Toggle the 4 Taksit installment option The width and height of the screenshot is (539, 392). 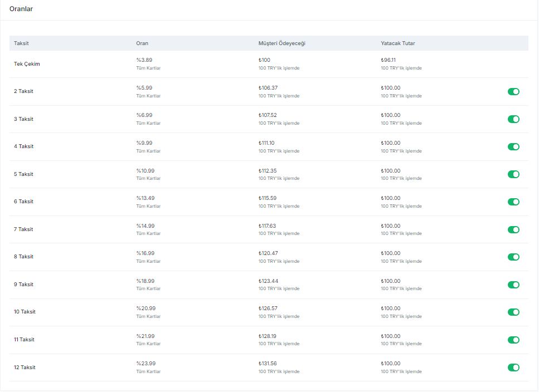coord(513,147)
